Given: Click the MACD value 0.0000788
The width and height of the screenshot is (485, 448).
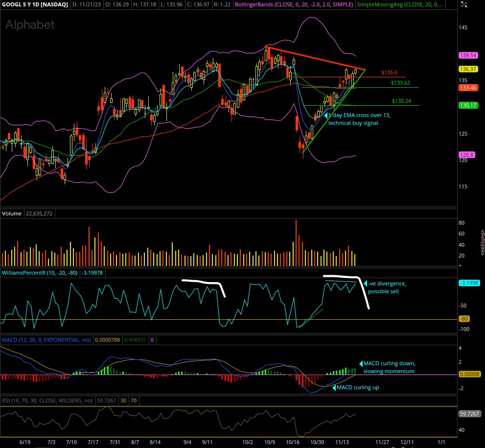Looking at the screenshot, I should (x=107, y=340).
